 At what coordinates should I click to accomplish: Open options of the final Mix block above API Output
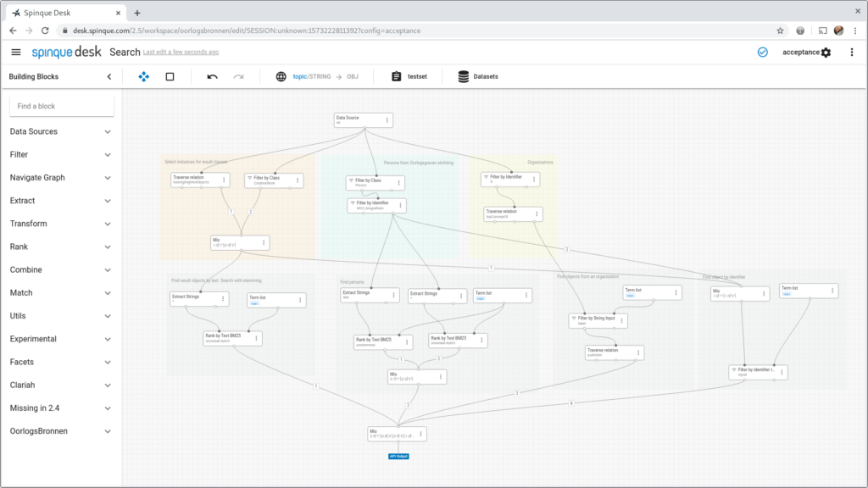[x=420, y=434]
